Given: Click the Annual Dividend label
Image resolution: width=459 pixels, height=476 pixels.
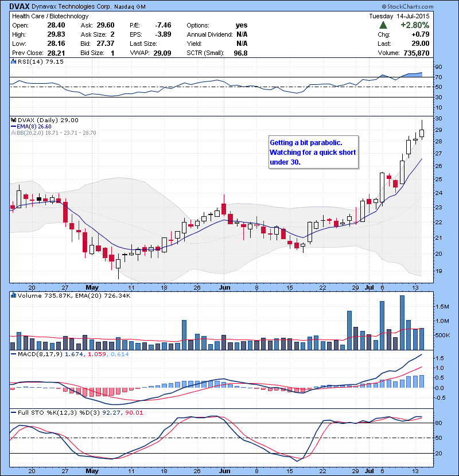Looking at the screenshot, I should point(209,34).
